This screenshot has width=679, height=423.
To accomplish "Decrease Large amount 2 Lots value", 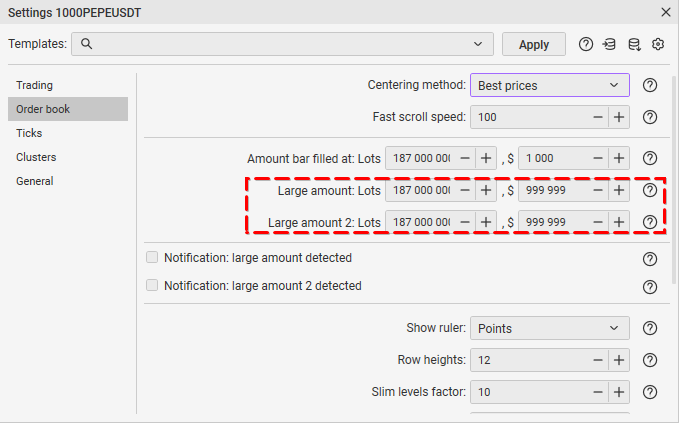I will [465, 222].
